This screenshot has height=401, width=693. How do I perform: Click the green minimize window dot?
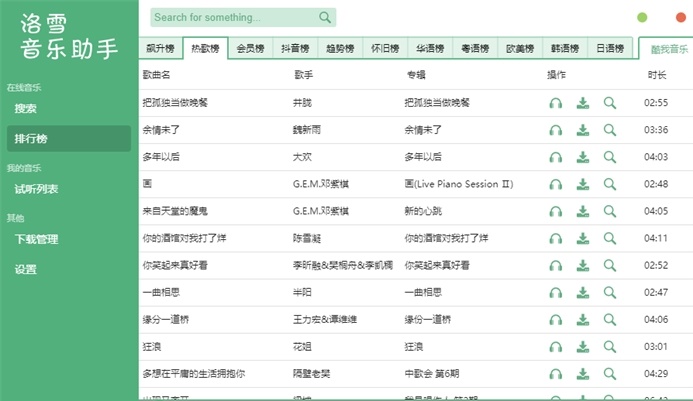642,17
